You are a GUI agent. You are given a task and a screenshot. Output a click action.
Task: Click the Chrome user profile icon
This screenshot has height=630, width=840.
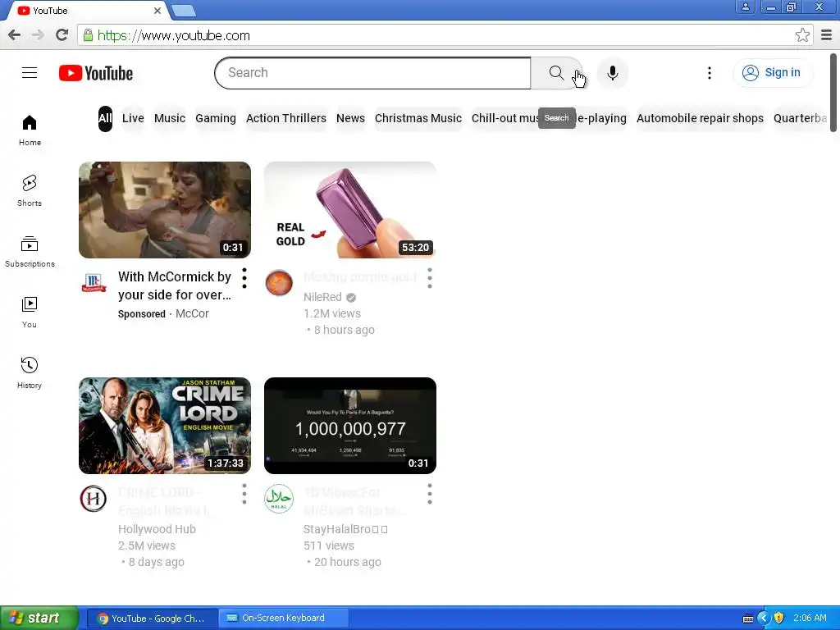point(745,7)
